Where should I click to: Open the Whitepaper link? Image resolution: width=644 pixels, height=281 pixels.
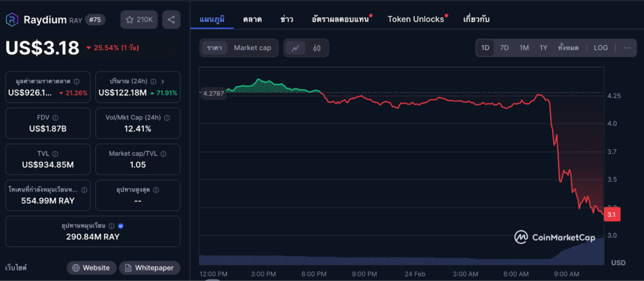[149, 268]
